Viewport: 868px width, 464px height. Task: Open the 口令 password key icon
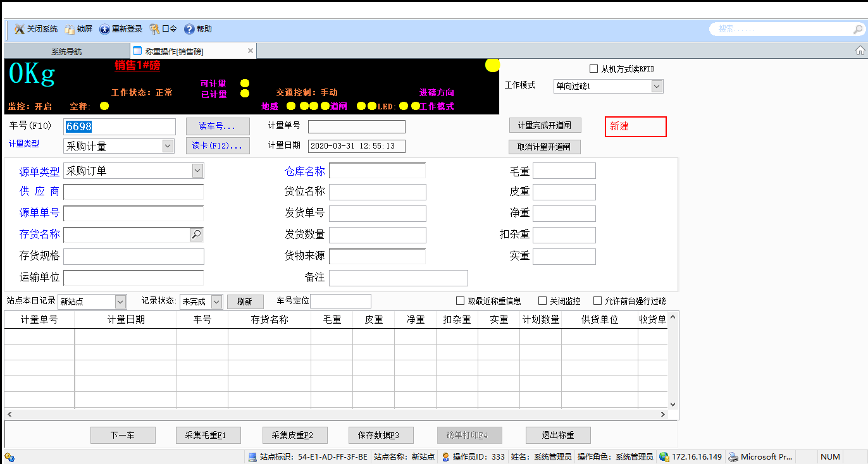pyautogui.click(x=154, y=29)
